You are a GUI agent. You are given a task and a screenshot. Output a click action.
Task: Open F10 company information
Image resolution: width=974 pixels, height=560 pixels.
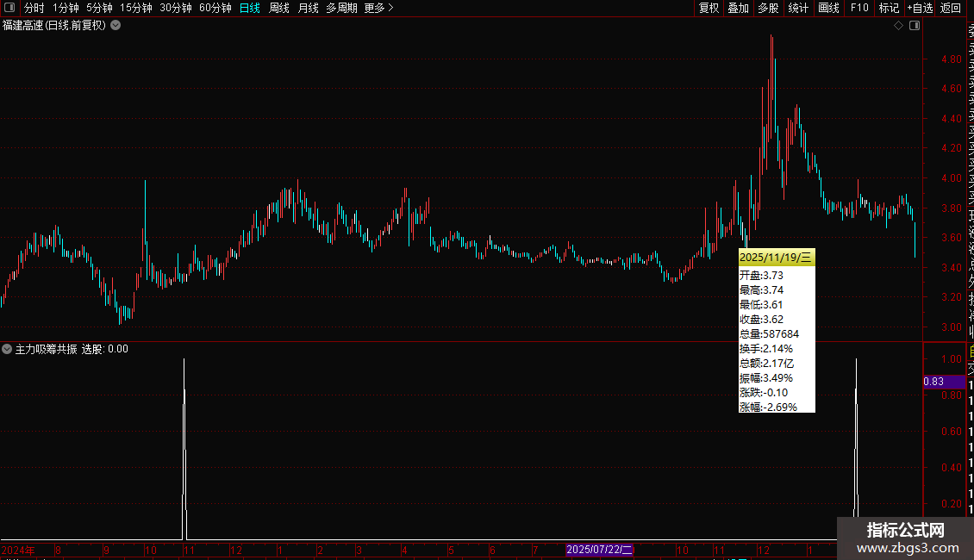tap(859, 8)
